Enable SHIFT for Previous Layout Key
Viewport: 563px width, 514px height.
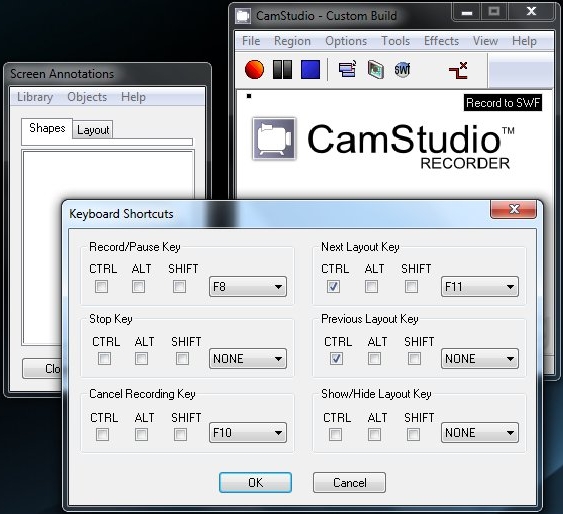[x=414, y=358]
